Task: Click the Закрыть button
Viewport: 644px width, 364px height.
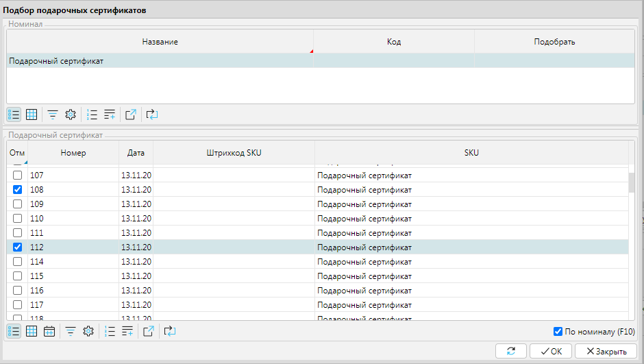Action: point(602,351)
